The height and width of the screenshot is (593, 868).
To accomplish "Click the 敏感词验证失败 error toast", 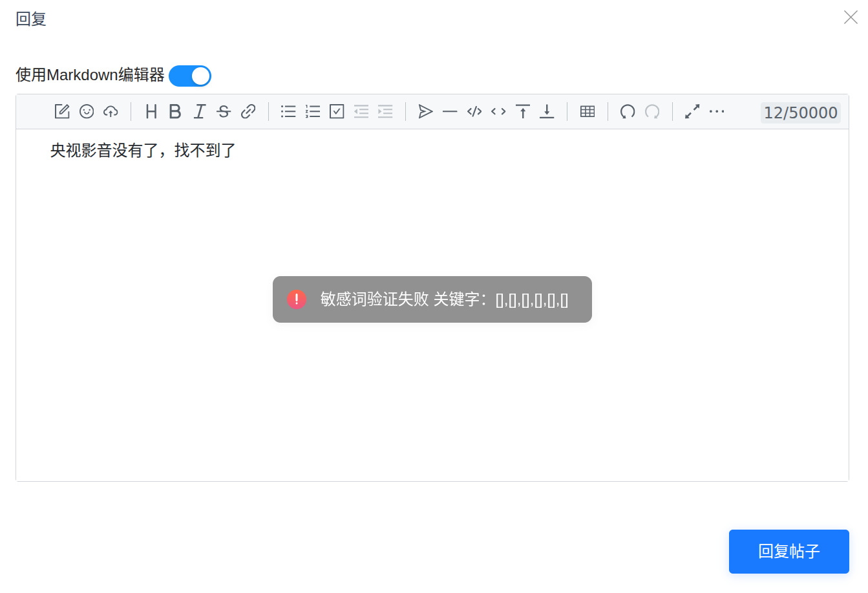I will tap(432, 299).
